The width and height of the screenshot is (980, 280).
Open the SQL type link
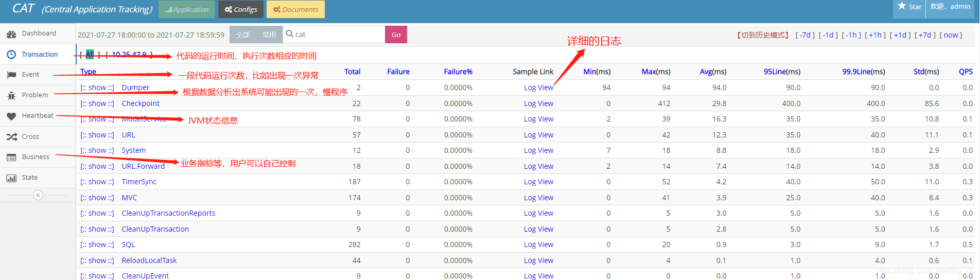click(x=128, y=244)
